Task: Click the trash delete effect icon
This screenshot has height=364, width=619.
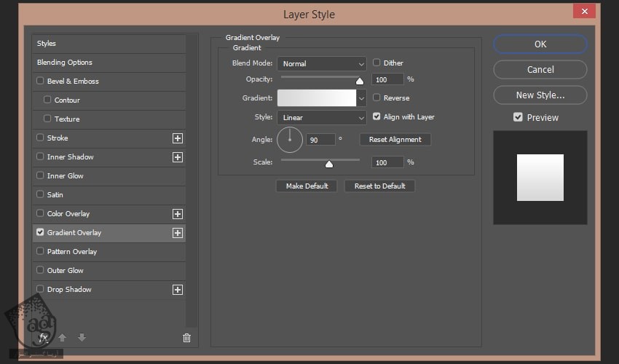Action: click(186, 337)
